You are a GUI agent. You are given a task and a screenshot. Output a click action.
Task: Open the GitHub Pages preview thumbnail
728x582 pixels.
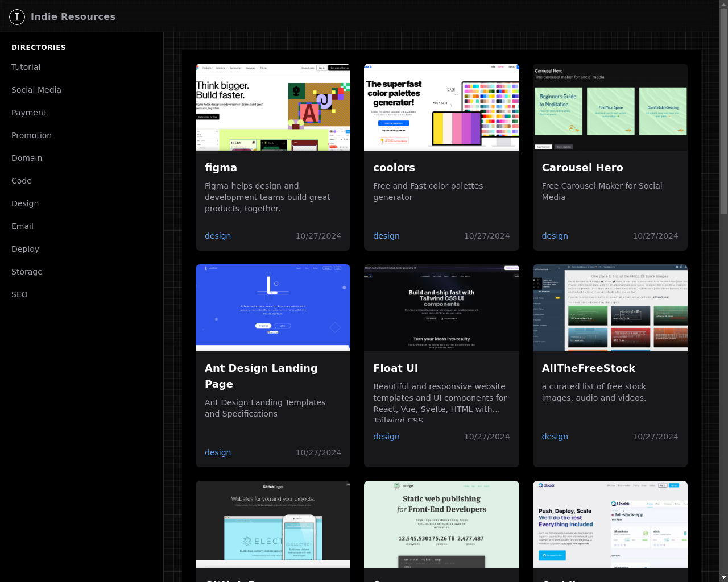(x=273, y=525)
